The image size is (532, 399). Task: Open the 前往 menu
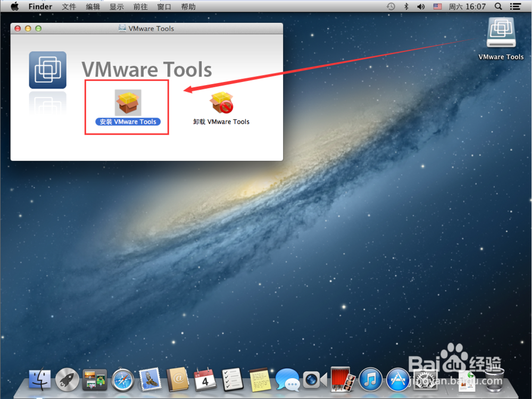point(140,6)
